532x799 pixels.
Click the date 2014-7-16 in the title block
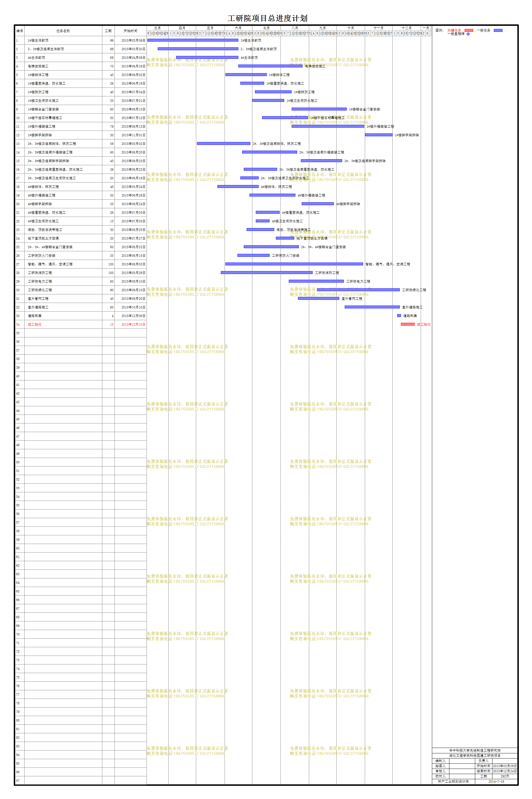coord(496,781)
